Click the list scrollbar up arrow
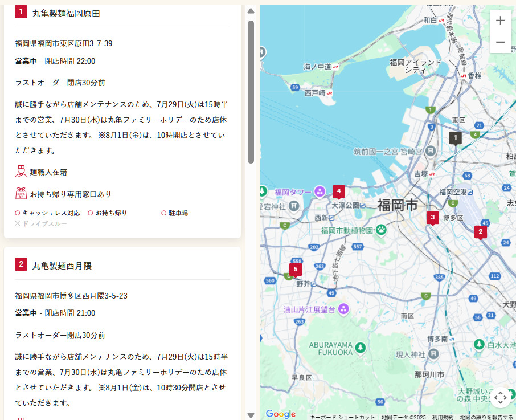 [251, 11]
